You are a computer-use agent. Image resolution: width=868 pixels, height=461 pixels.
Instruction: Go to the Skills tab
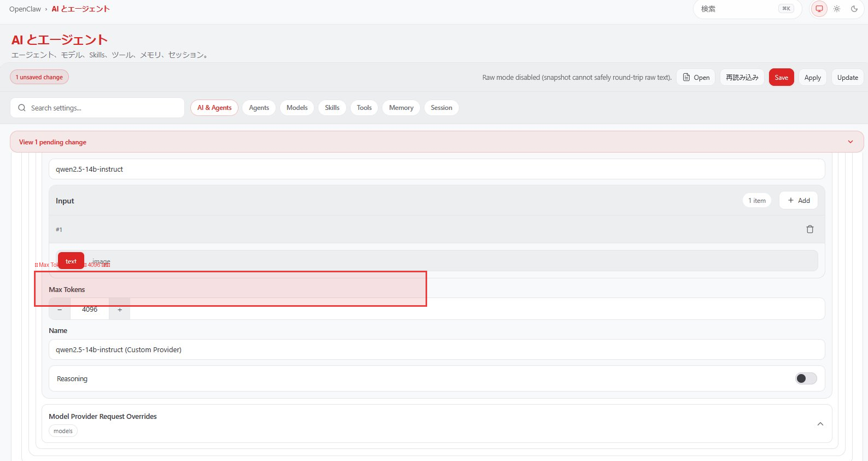tap(332, 108)
